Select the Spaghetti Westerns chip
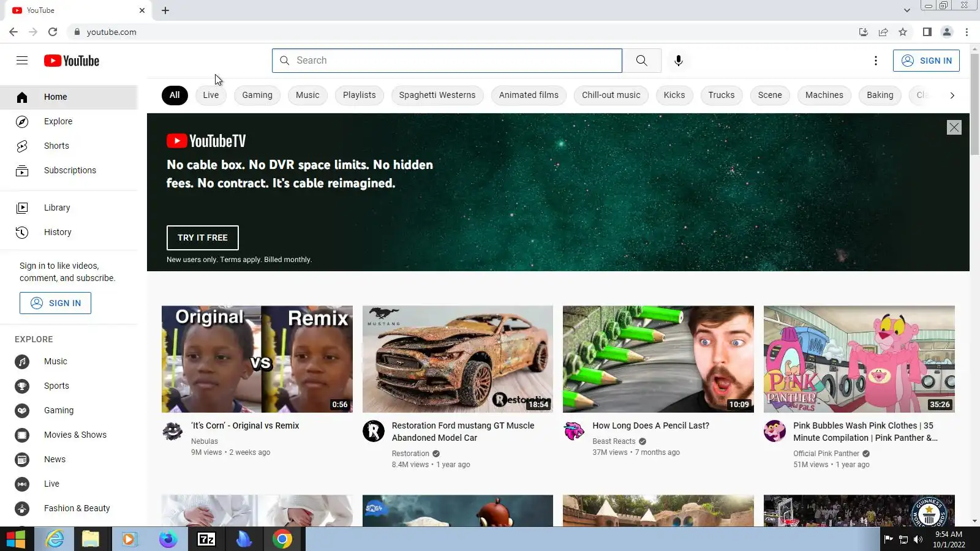The width and height of the screenshot is (980, 551). tap(437, 95)
